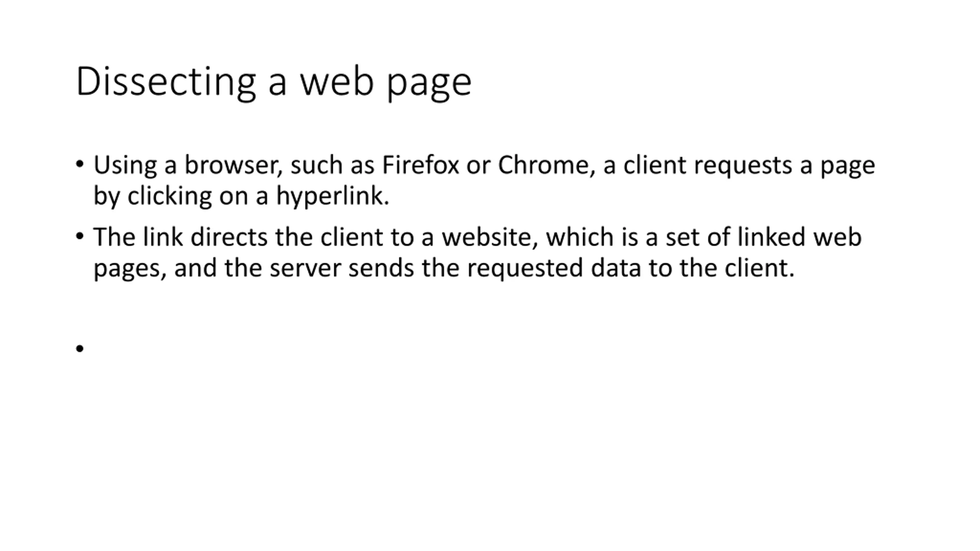Click the bullet marker before "The link directs"
The width and height of the screenshot is (980, 551).
click(80, 236)
